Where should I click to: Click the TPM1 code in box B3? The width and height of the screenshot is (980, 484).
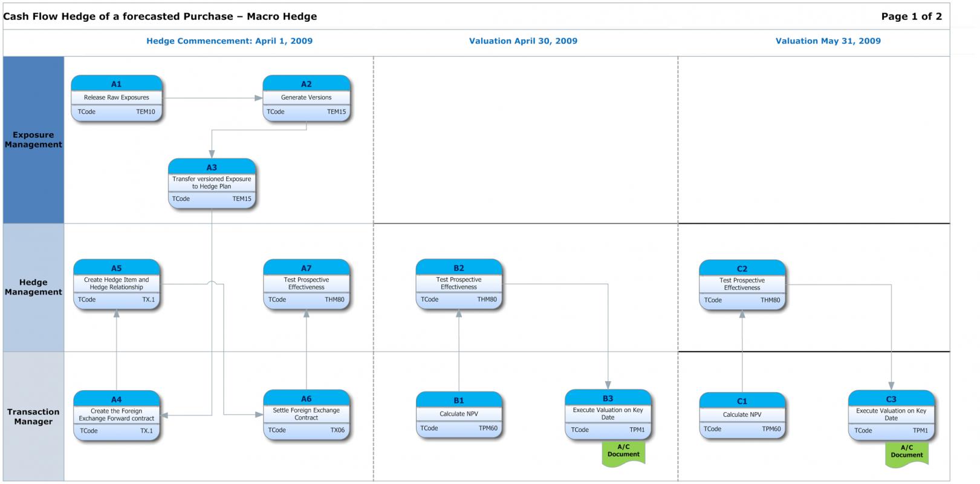point(637,430)
